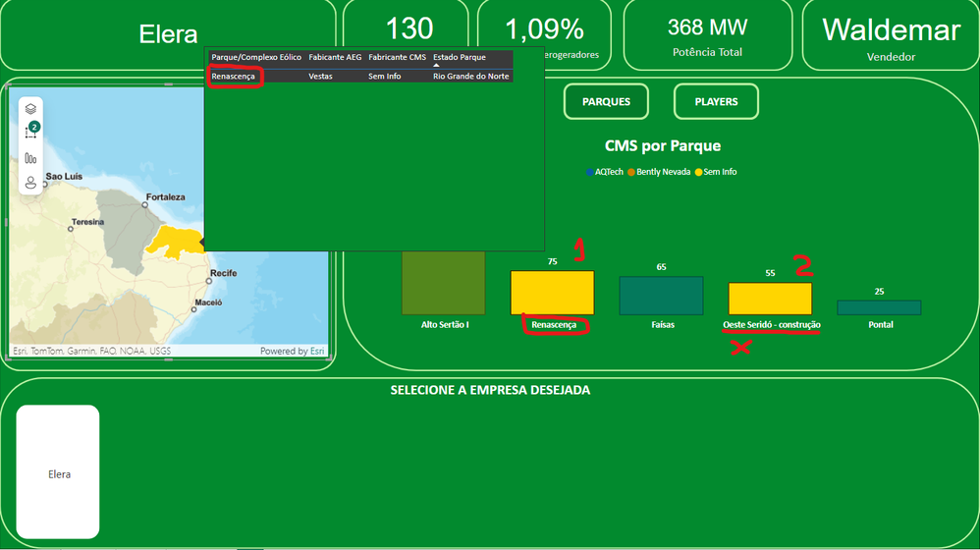
Task: Select the Oeste Seridó construção bar
Action: click(x=770, y=299)
